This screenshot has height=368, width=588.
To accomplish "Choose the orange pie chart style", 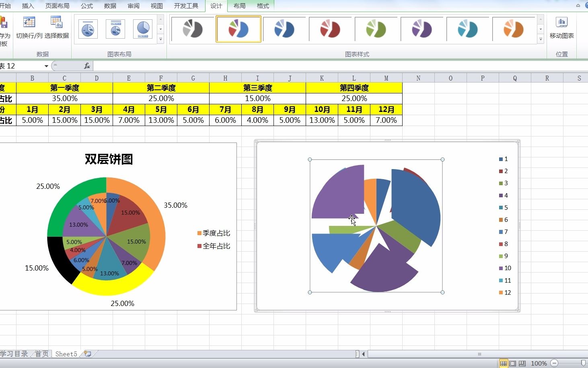I will pos(514,29).
